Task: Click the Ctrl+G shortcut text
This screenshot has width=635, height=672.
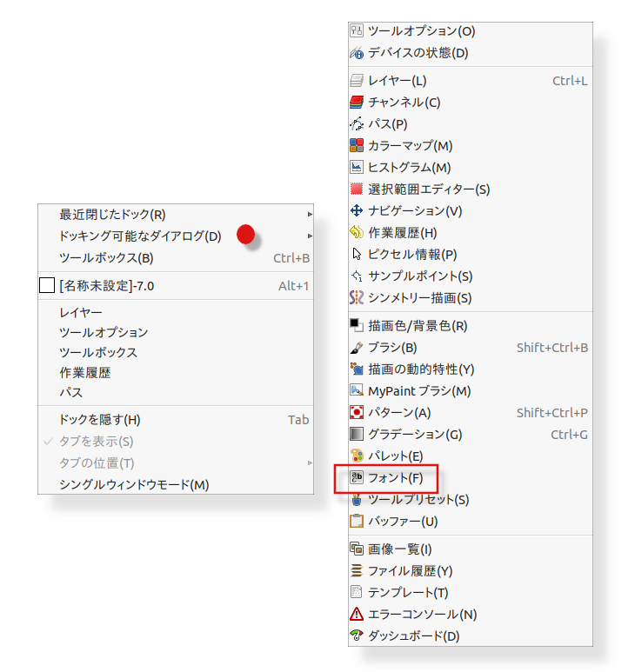Action: pyautogui.click(x=569, y=435)
